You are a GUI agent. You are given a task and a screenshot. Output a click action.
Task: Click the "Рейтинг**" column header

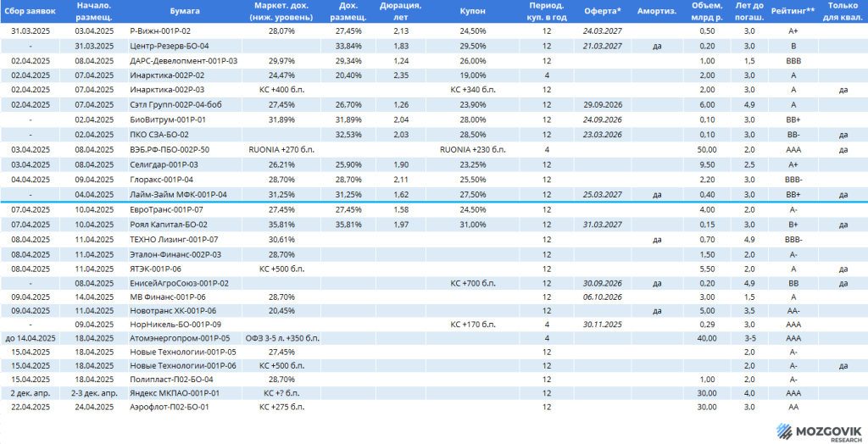[793, 11]
